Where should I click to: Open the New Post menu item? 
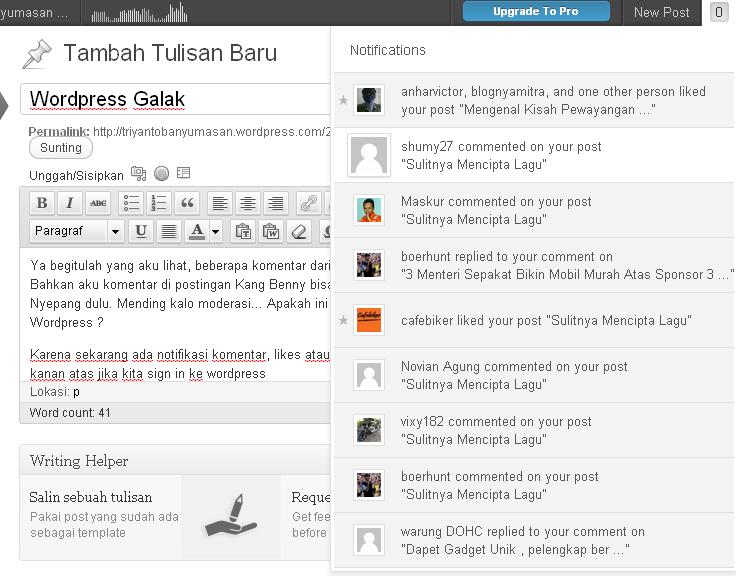pos(661,12)
